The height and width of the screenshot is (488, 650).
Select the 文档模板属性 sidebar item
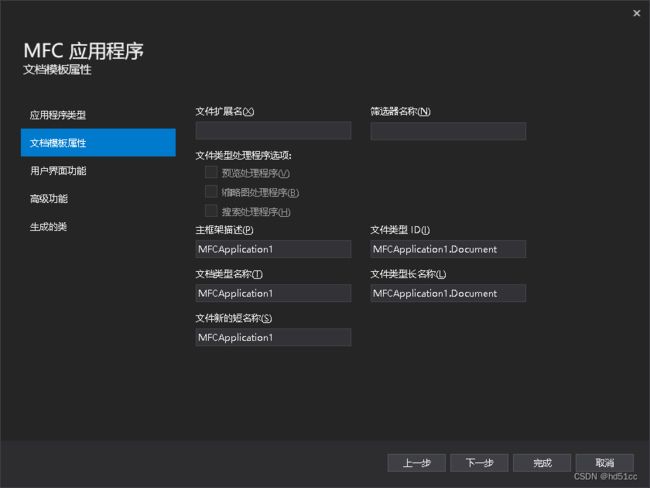[x=98, y=143]
